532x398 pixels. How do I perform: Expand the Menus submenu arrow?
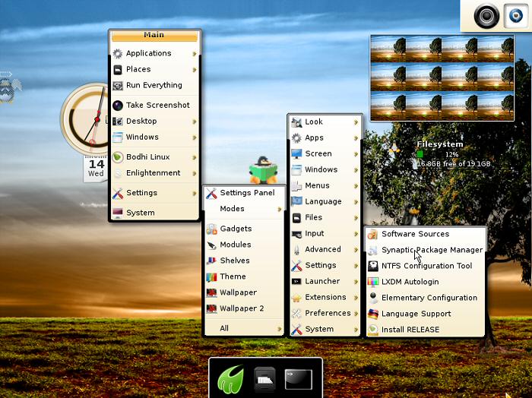(356, 186)
